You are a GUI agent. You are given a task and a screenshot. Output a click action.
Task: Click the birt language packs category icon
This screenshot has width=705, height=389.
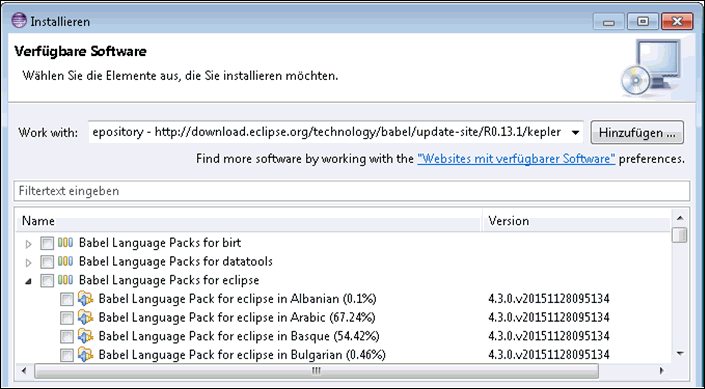tap(65, 243)
